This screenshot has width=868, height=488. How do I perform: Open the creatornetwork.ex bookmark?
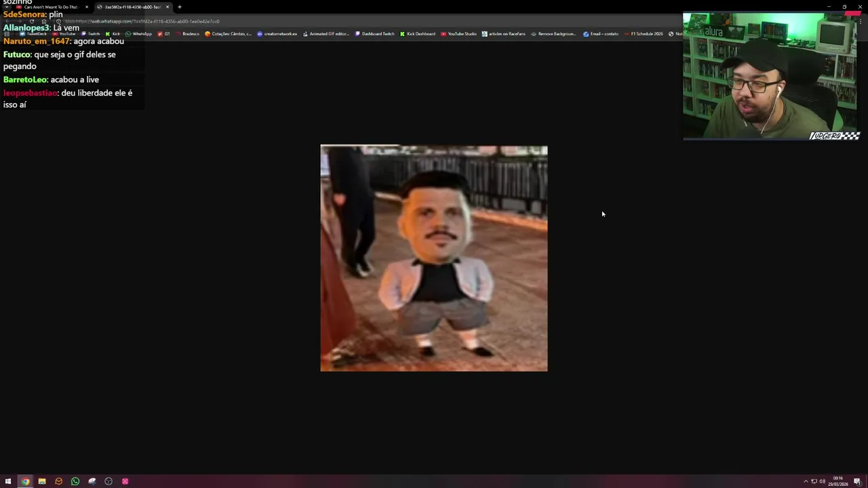pyautogui.click(x=277, y=34)
